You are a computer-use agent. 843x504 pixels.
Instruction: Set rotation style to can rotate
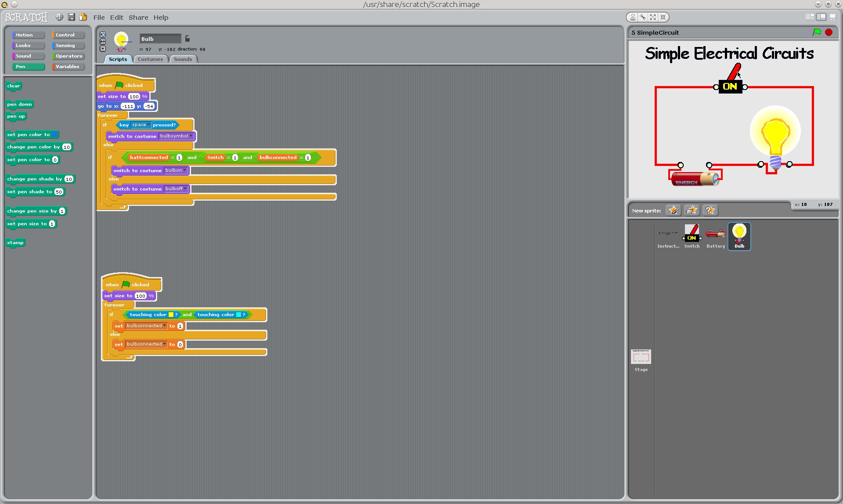point(103,35)
